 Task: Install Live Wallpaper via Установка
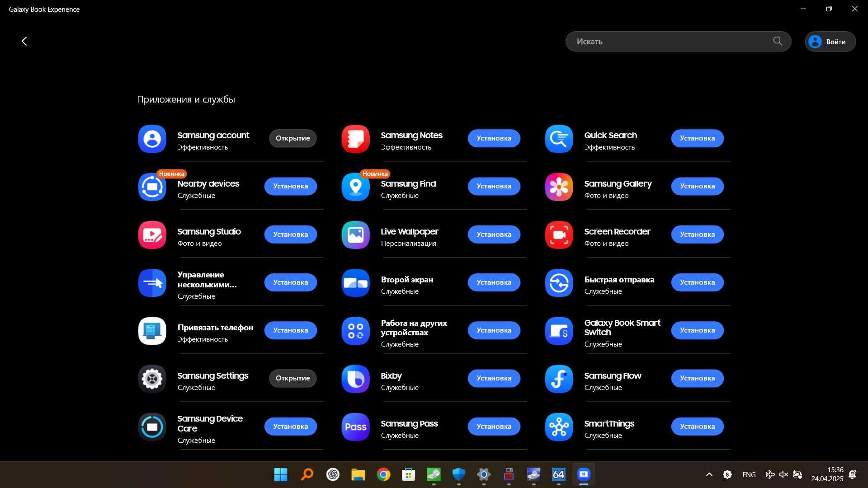coord(494,235)
